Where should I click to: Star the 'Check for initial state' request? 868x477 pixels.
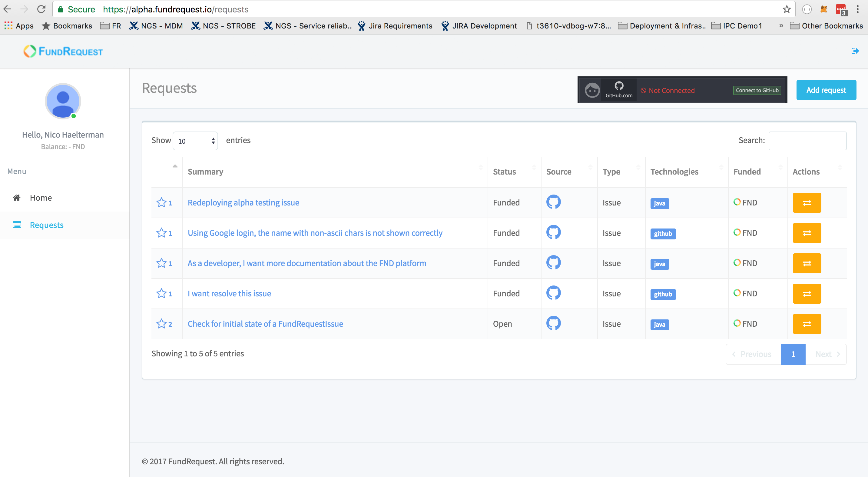[161, 324]
